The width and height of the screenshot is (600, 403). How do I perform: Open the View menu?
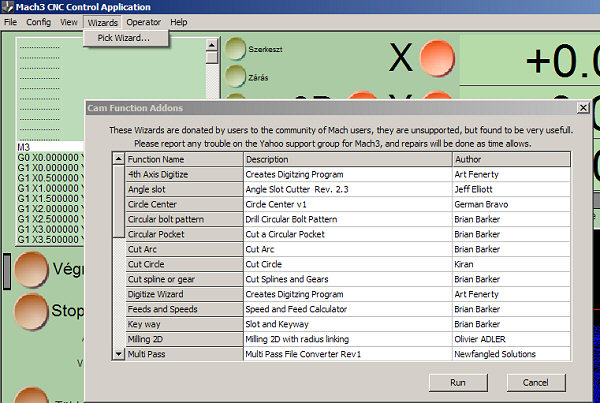tap(68, 22)
